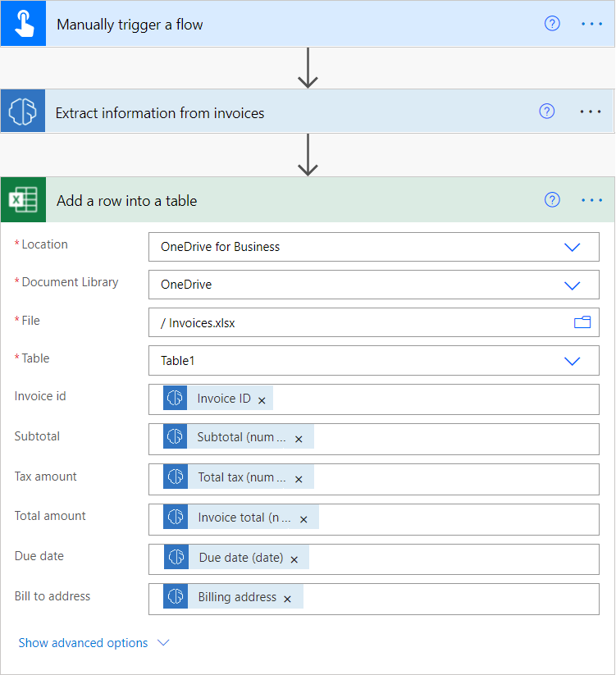Open the menu for Extract information from invoices
Viewport: 616px width, 675px height.
click(591, 111)
